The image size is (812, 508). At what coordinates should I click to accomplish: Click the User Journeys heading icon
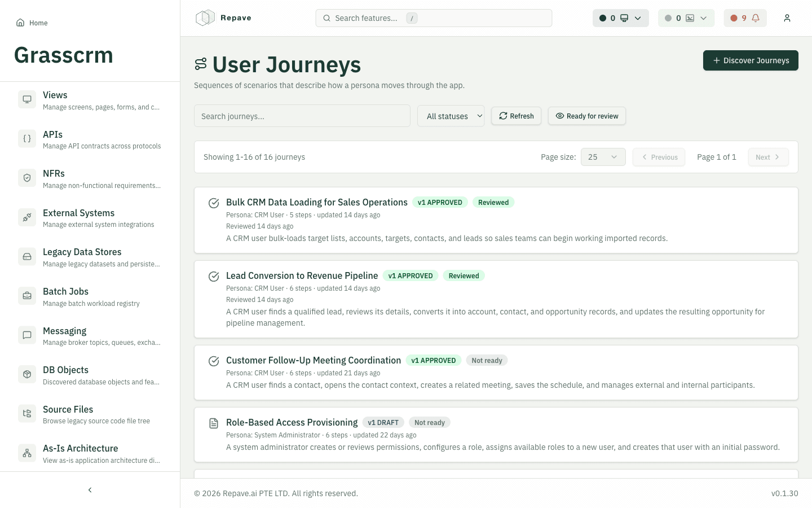point(201,64)
